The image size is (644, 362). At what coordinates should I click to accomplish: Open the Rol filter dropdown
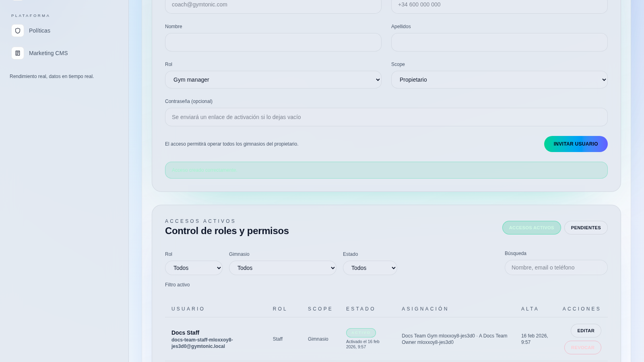194,268
